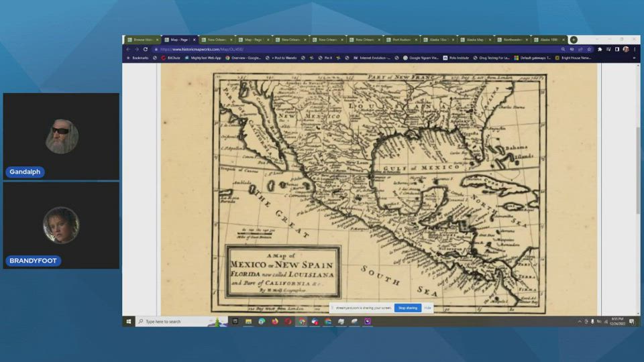Open the Chrome three-dot menu

point(634,49)
